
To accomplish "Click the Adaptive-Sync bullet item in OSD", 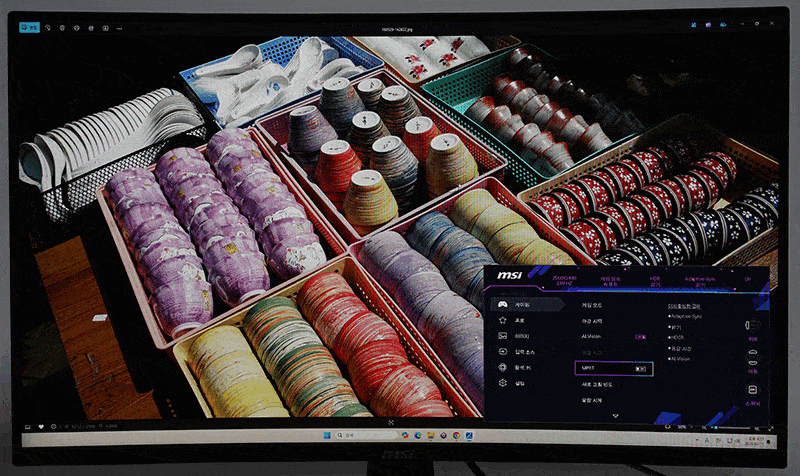I will 685,316.
